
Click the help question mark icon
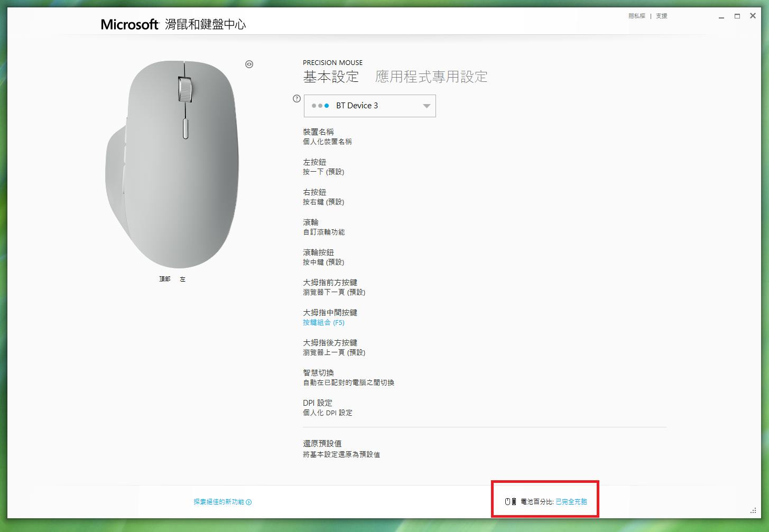point(297,99)
